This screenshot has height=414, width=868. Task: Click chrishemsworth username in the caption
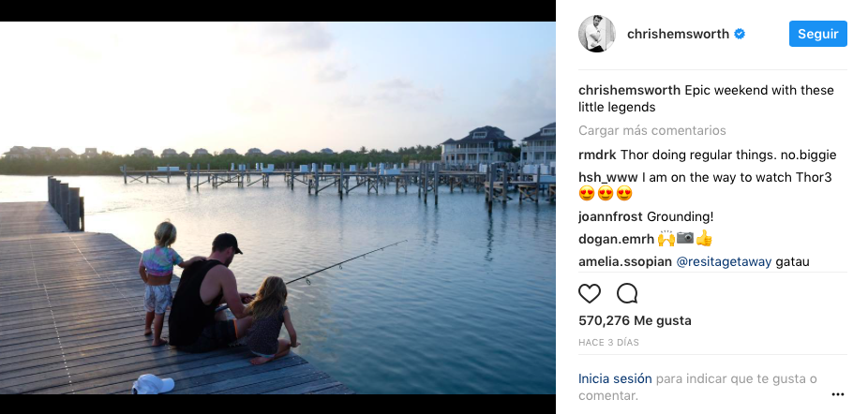click(x=630, y=91)
